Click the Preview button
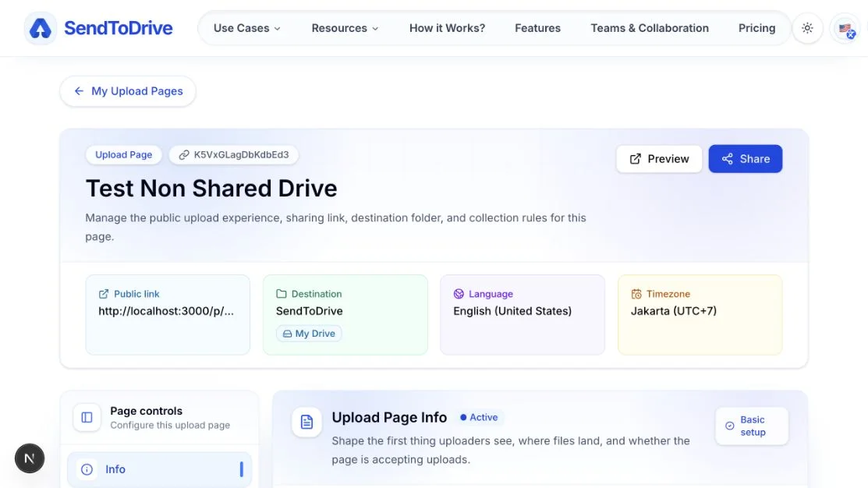The height and width of the screenshot is (488, 868). 659,159
